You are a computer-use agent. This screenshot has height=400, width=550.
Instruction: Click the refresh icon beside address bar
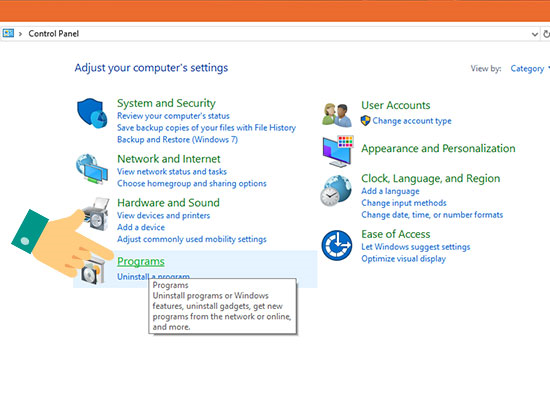pyautogui.click(x=546, y=34)
